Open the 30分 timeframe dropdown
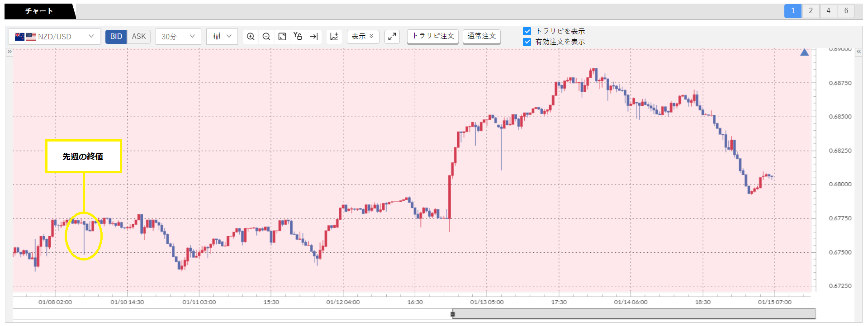The image size is (868, 326). 178,37
